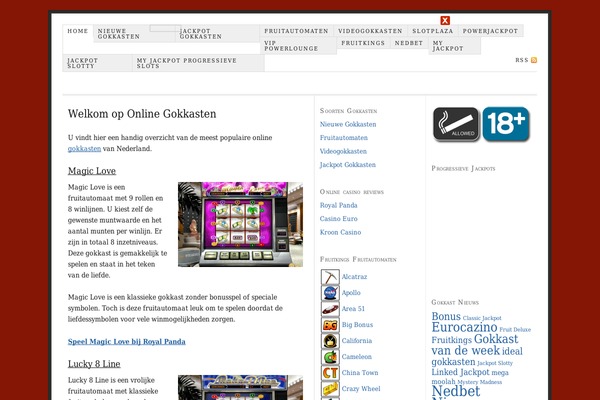Open Fruitautomaten menu item
Screen dimensions: 600x400
pyautogui.click(x=296, y=31)
